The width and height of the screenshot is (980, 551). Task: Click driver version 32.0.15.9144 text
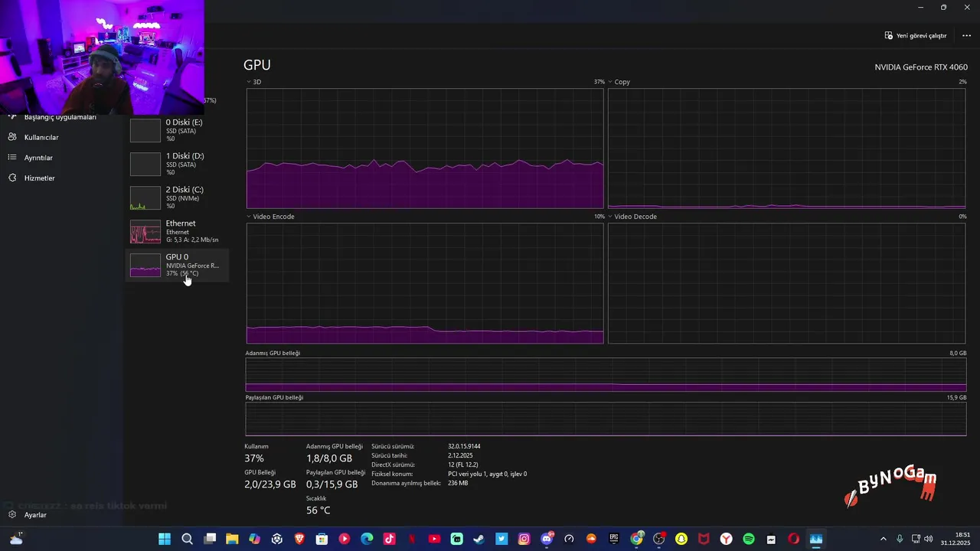click(x=464, y=446)
